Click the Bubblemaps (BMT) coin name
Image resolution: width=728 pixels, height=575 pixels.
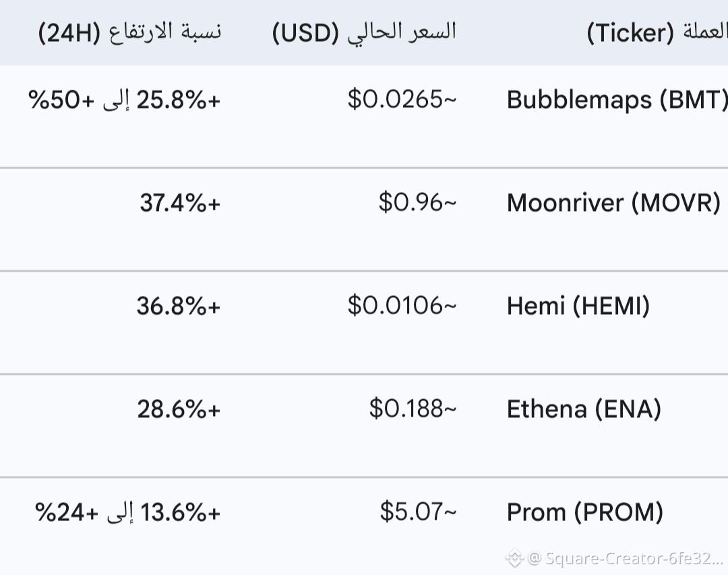(x=617, y=99)
